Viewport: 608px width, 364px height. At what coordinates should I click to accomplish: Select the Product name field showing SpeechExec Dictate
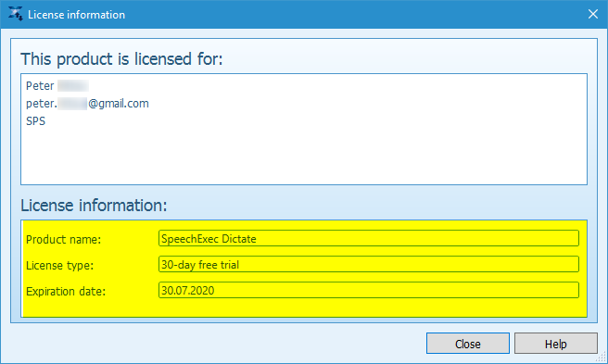click(x=368, y=238)
